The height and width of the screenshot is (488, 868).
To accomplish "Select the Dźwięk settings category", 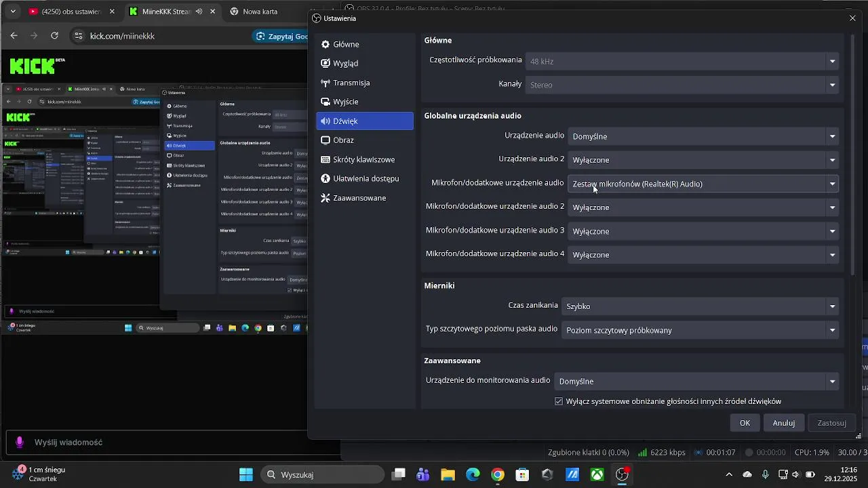I will coord(365,121).
